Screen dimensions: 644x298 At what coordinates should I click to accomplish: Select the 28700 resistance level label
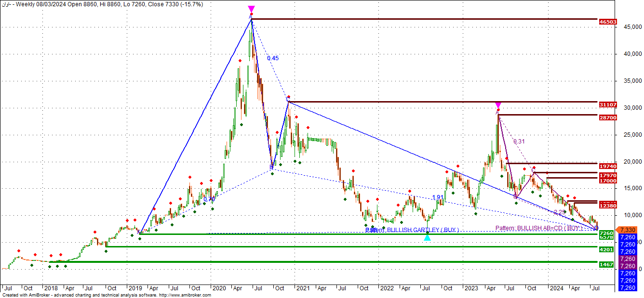pos(607,117)
